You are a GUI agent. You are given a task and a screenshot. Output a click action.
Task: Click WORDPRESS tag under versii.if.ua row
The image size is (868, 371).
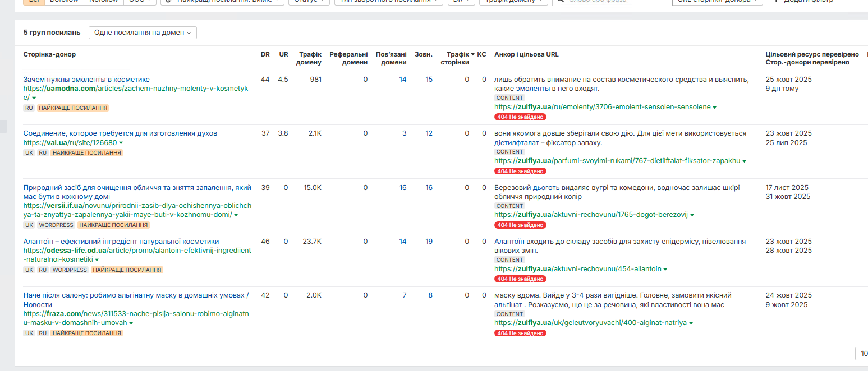57,225
